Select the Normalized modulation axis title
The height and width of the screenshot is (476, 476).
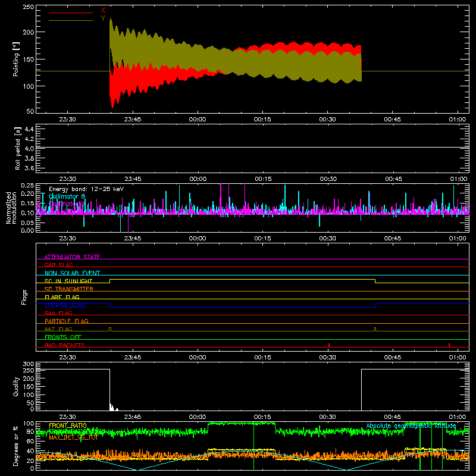click(11, 208)
